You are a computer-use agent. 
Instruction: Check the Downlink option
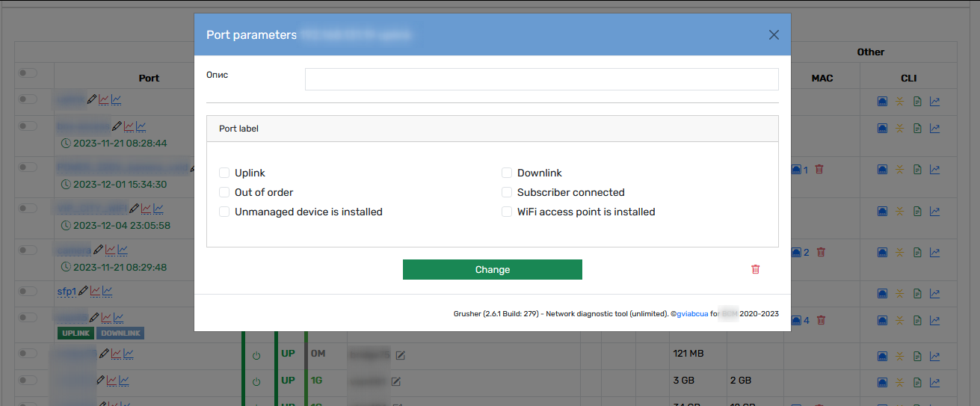507,173
